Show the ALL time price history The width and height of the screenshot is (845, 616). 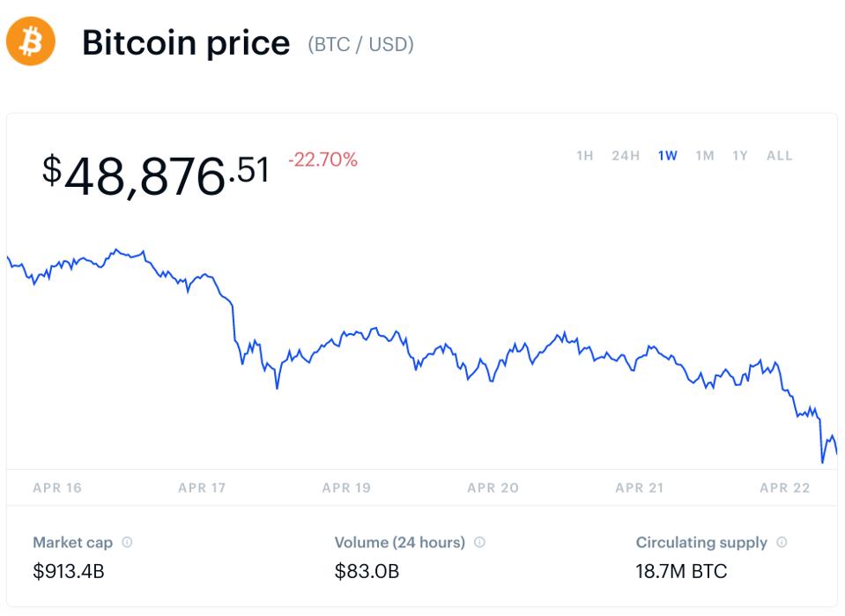point(780,156)
